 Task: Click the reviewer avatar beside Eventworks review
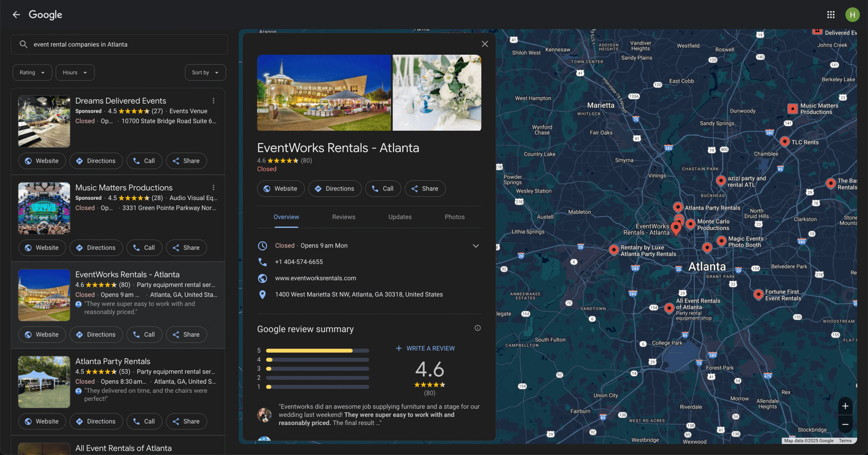pyautogui.click(x=264, y=415)
